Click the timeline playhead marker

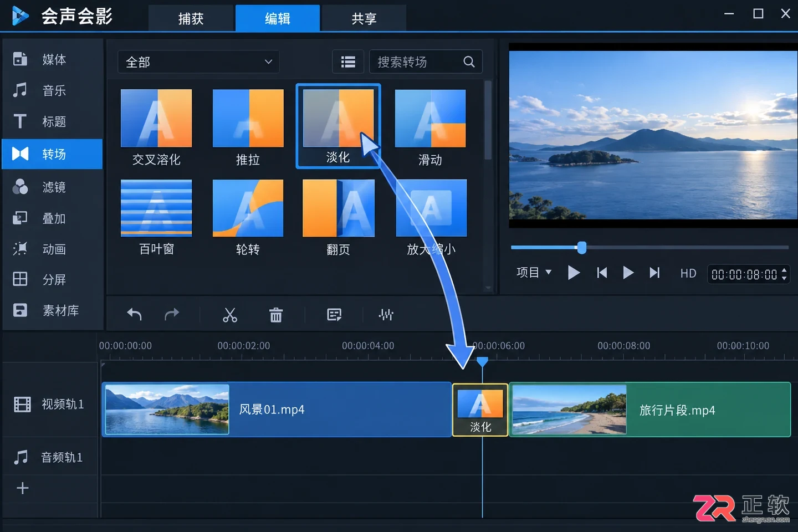pos(483,361)
